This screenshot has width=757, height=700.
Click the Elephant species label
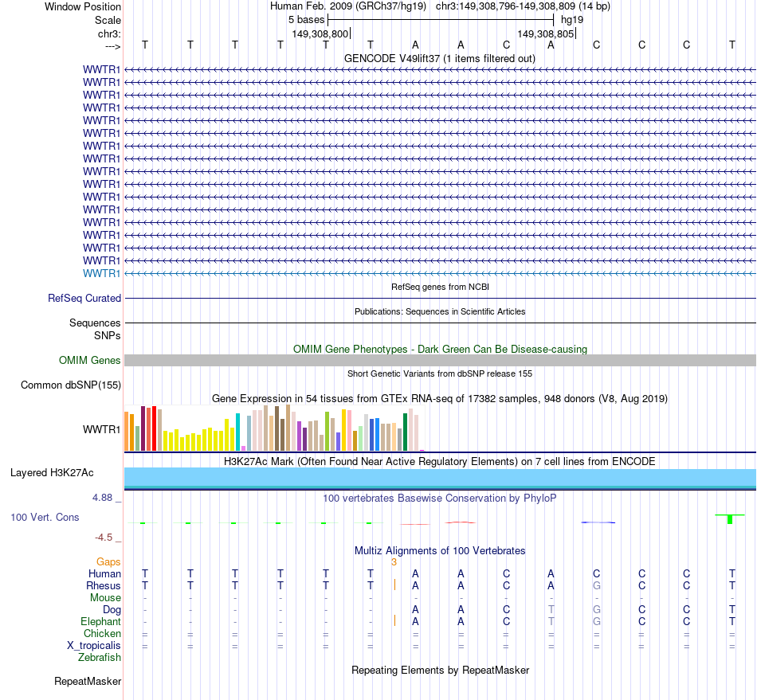pos(100,621)
